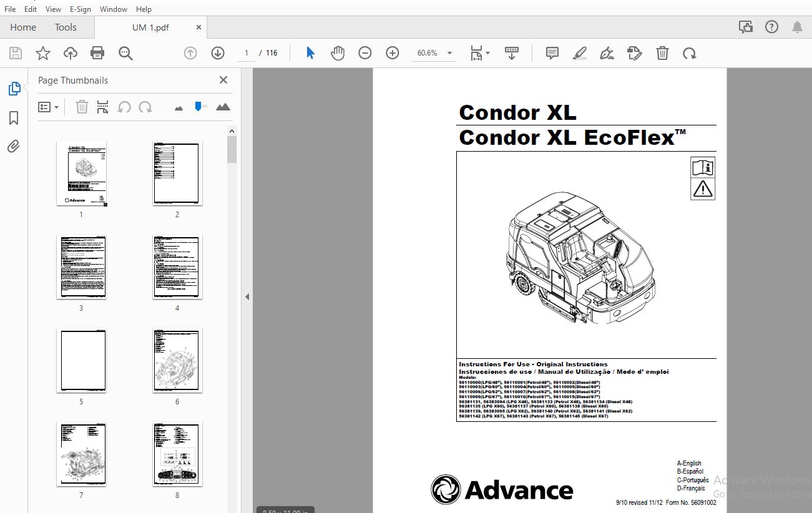Select page 7 thumbnail
Screen dimensions: 812x513
pyautogui.click(x=81, y=454)
